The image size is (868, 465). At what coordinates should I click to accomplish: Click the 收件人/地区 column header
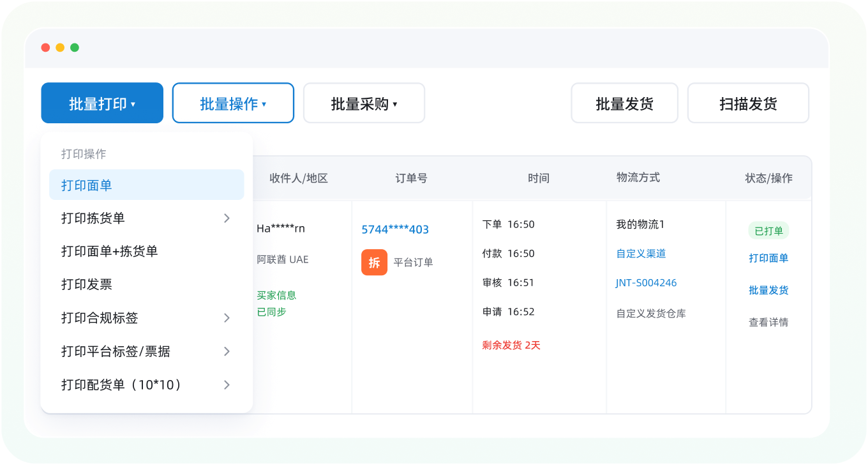(x=299, y=178)
